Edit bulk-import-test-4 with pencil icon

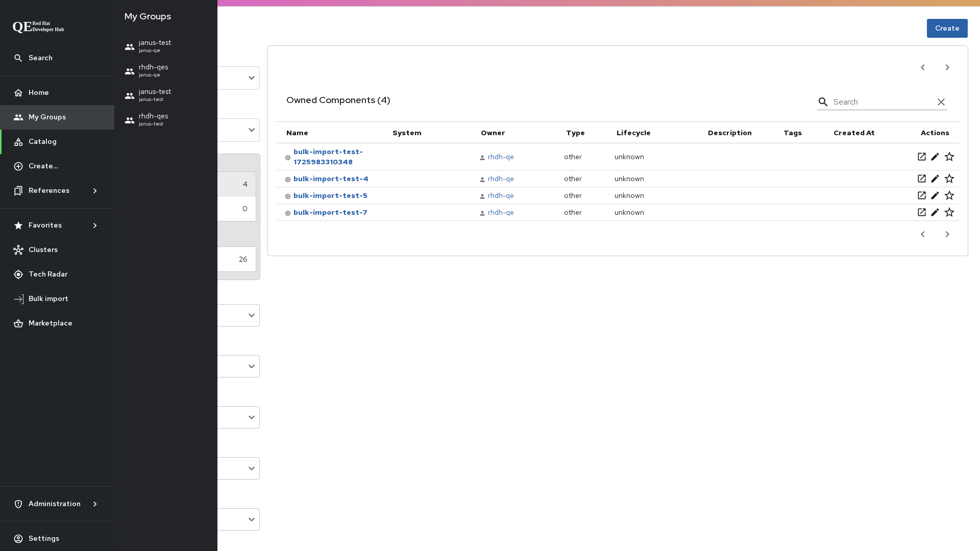point(935,179)
